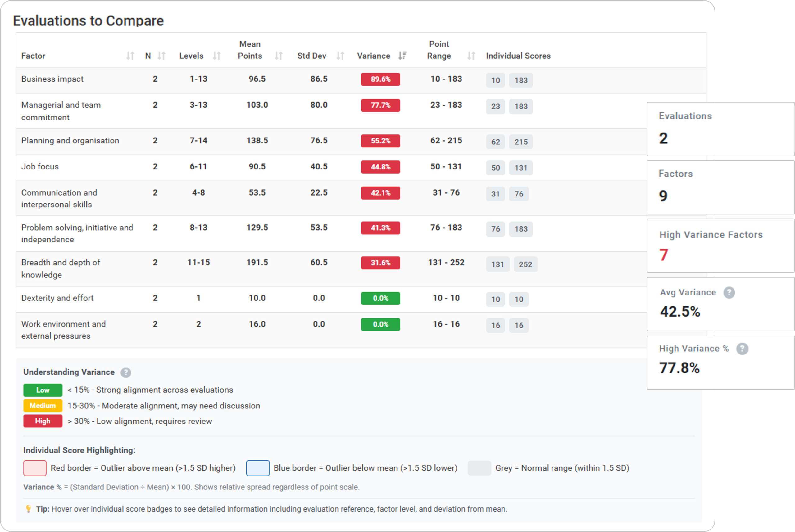Sort by Point Range column arrows

[x=471, y=56]
